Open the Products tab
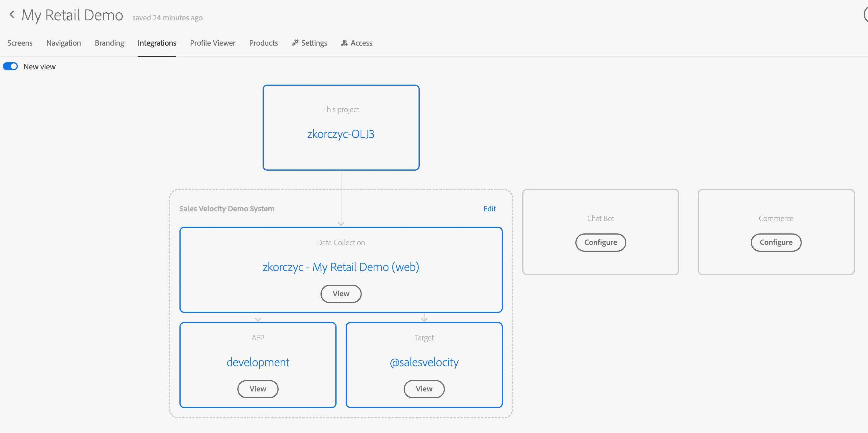 (263, 43)
